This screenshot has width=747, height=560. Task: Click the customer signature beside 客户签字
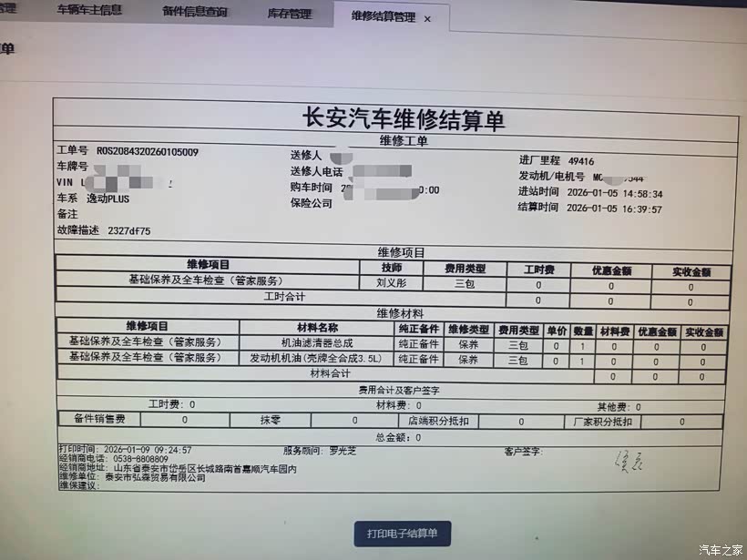click(x=629, y=462)
